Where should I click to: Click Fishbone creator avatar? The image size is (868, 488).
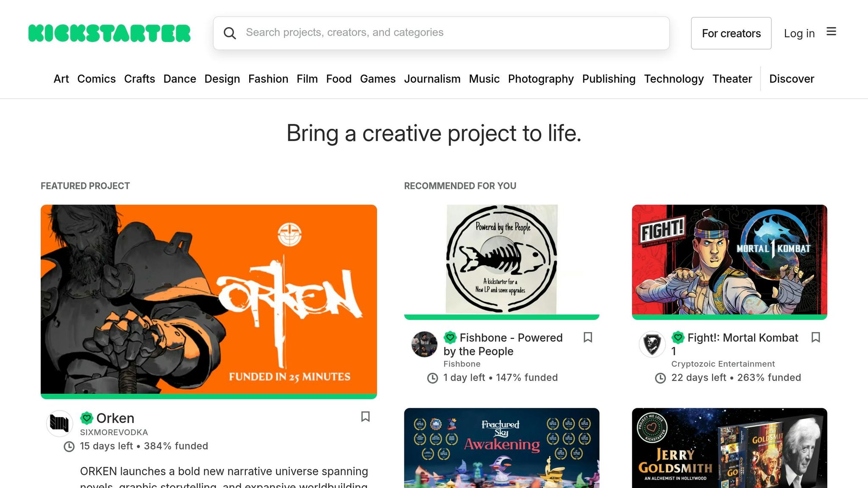[424, 344]
